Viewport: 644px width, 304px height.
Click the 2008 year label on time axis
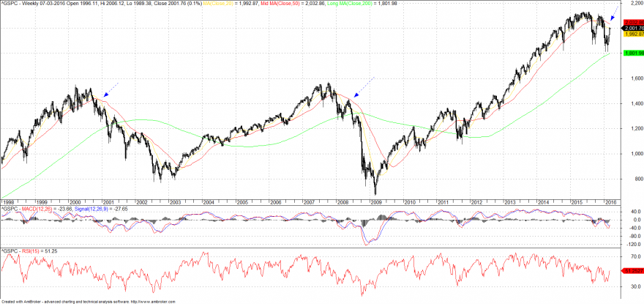coord(342,203)
